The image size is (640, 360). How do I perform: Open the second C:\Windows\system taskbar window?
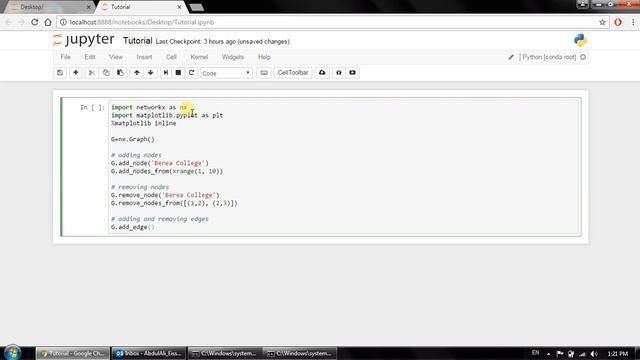pos(300,353)
